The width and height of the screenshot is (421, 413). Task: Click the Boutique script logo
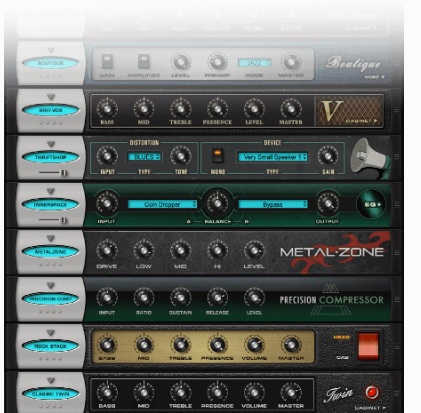[353, 63]
